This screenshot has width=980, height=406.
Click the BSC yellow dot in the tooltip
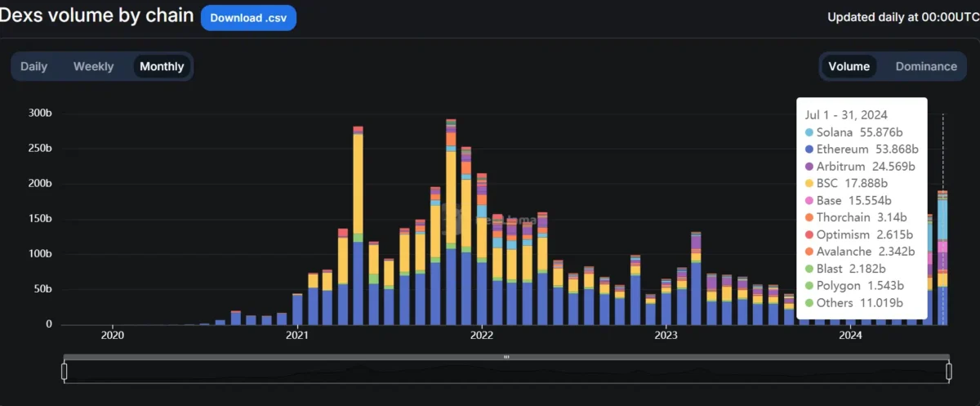(x=808, y=184)
